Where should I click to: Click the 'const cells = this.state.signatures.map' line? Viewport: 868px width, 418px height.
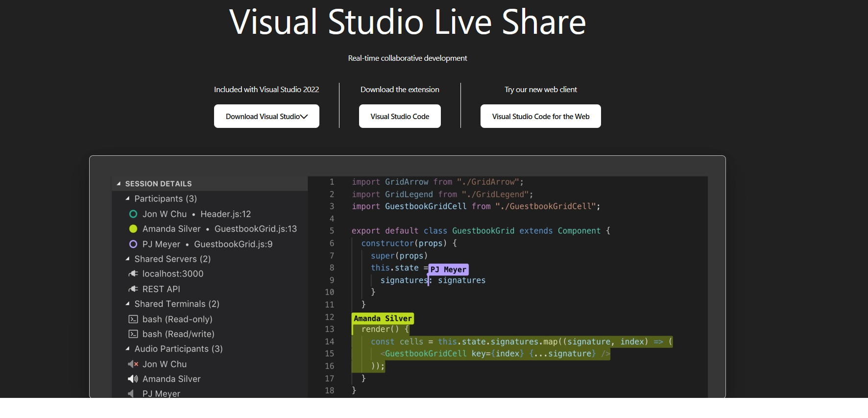coord(522,342)
